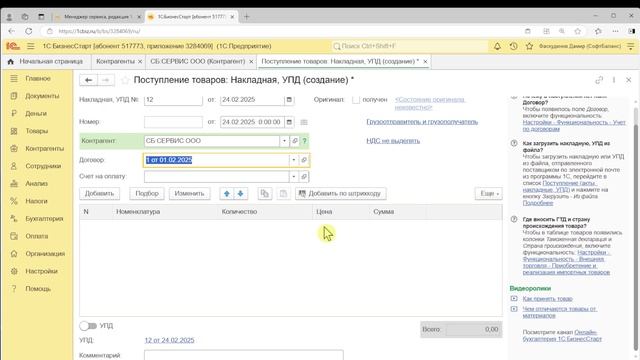Toggle the УПД switch

(88, 326)
